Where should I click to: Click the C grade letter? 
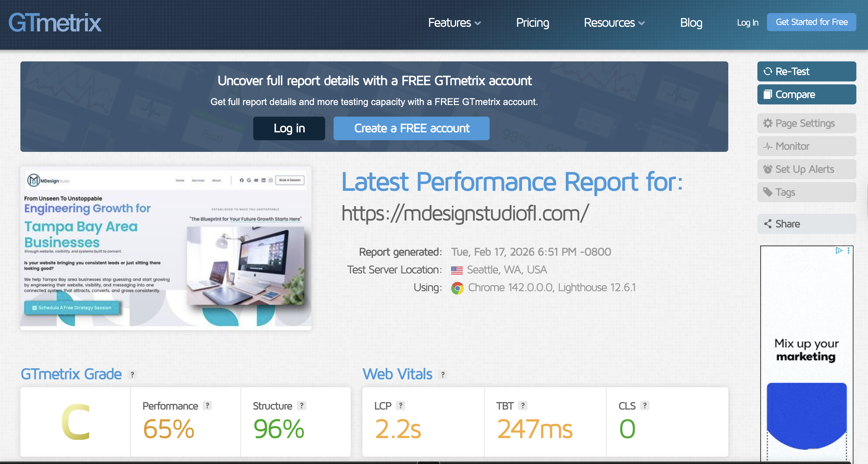[x=76, y=422]
